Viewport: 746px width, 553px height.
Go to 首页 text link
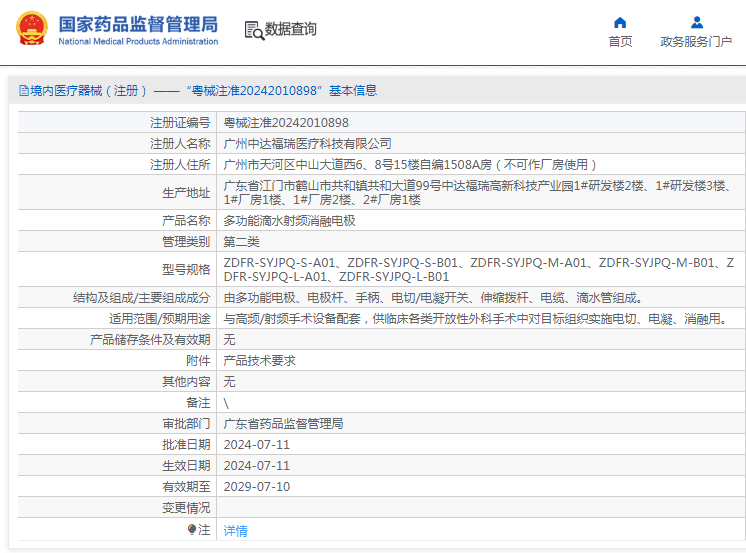click(x=620, y=42)
